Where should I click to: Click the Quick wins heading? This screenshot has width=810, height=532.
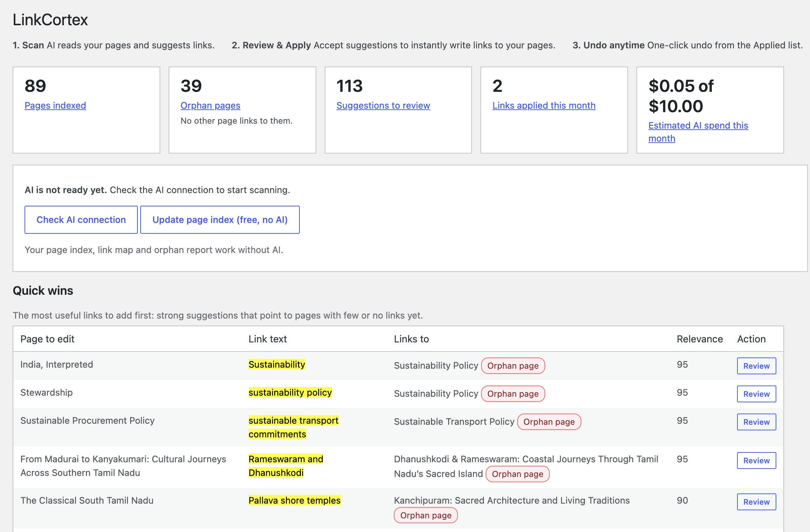click(x=43, y=291)
